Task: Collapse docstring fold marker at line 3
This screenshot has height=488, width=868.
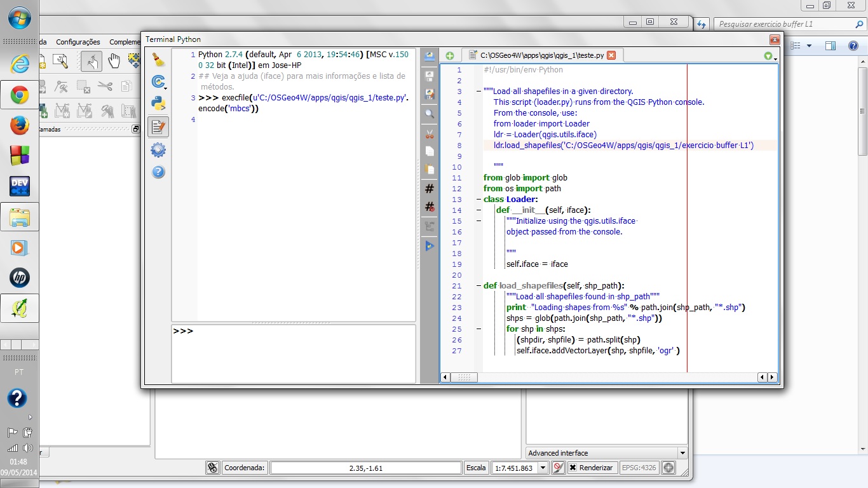Action: point(478,91)
